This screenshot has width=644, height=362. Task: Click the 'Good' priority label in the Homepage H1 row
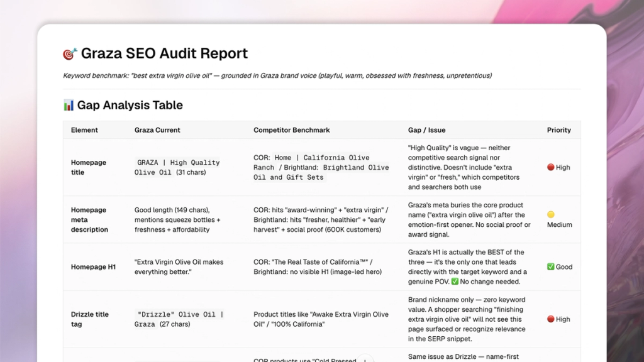[564, 266]
